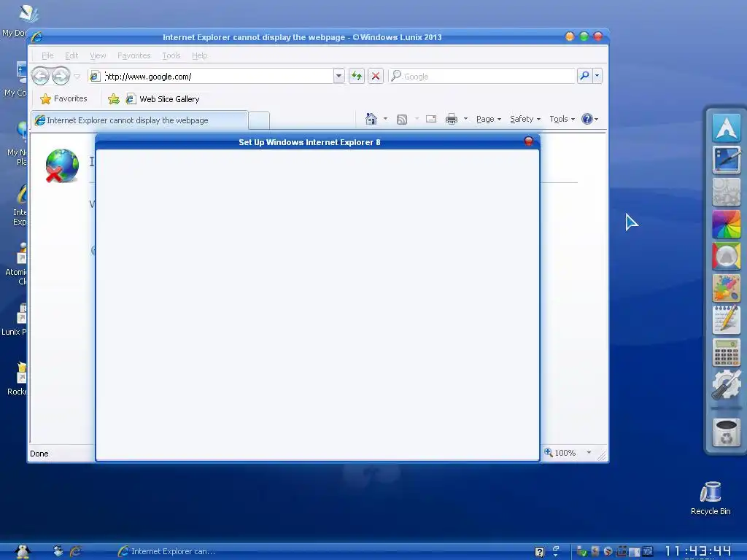Screen dimensions: 747x560
Task: Click the Read Mail envelope icon
Action: [x=431, y=119]
